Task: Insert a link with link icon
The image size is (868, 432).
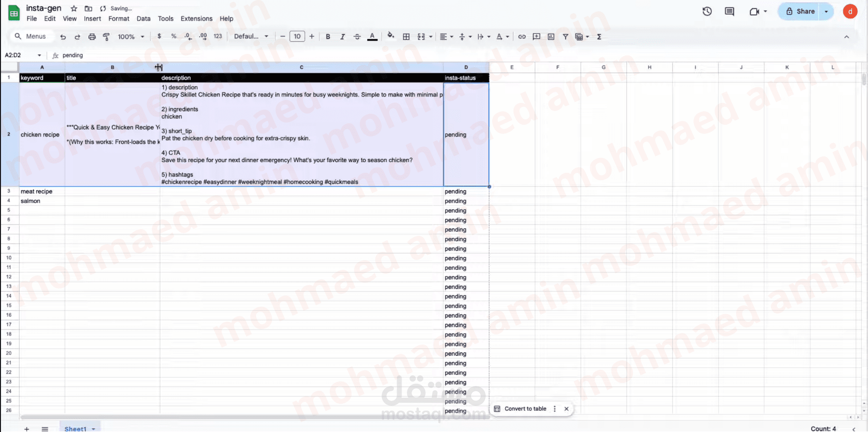Action: point(522,36)
